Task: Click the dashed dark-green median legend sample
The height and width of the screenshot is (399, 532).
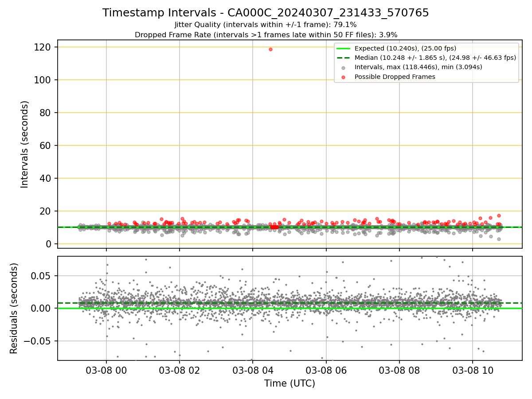Action: [x=344, y=58]
